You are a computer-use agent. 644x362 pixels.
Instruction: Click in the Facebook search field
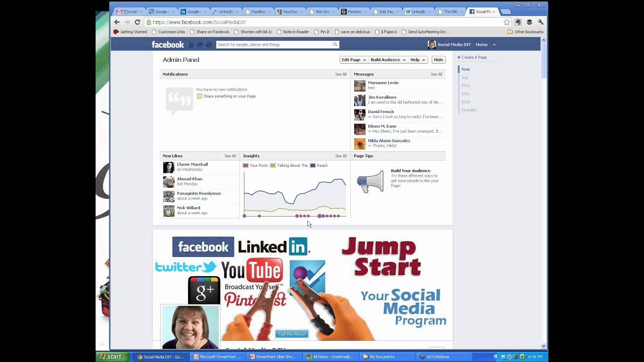274,45
